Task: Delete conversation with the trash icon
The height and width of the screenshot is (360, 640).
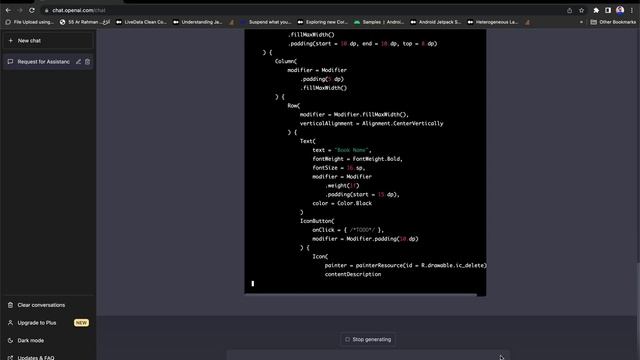Action: (x=87, y=62)
